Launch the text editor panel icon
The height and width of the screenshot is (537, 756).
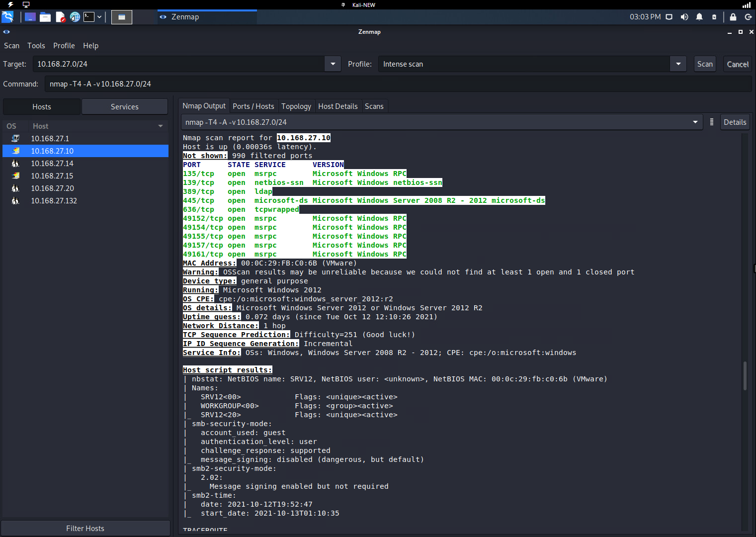coord(60,17)
